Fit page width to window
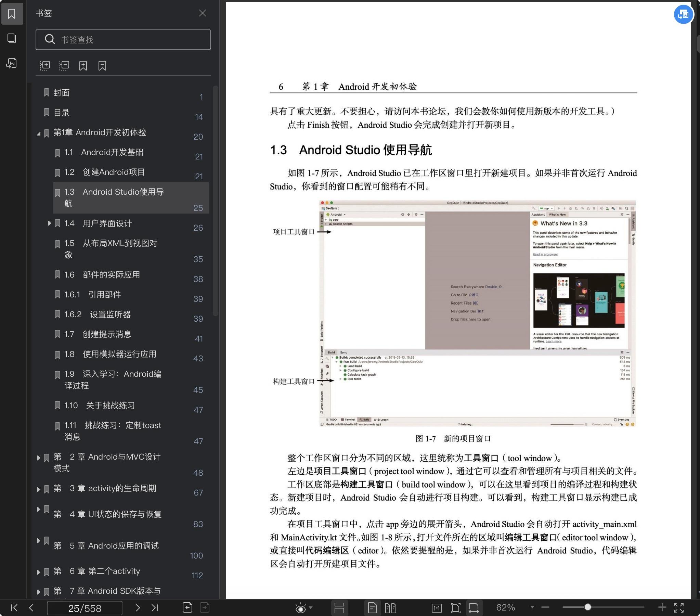Screen dimensions: 700x616 474,608
